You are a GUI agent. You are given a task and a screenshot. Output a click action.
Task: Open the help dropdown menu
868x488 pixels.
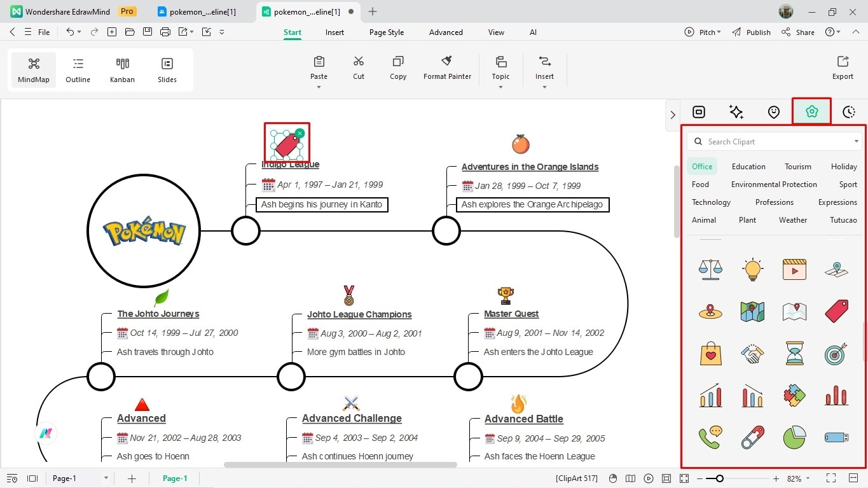coord(832,32)
